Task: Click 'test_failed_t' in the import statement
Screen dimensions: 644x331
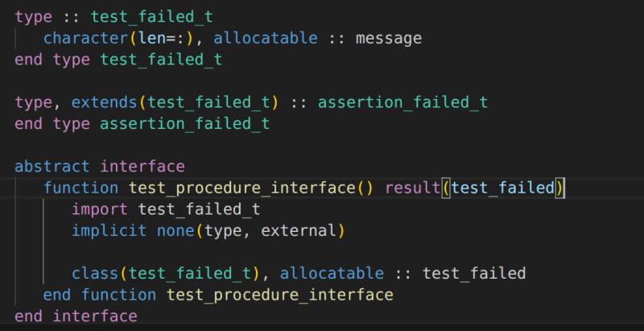Action: (199, 209)
